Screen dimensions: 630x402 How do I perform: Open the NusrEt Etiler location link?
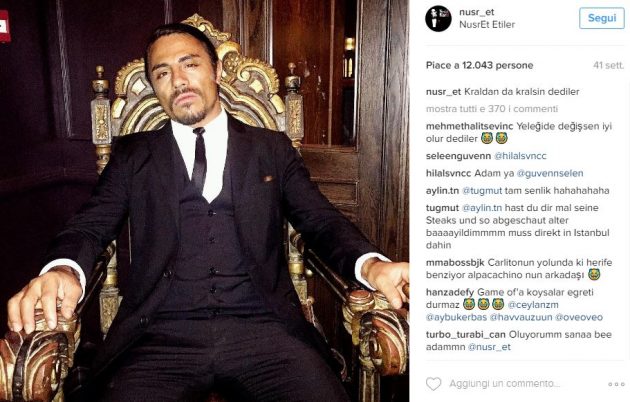pos(489,25)
